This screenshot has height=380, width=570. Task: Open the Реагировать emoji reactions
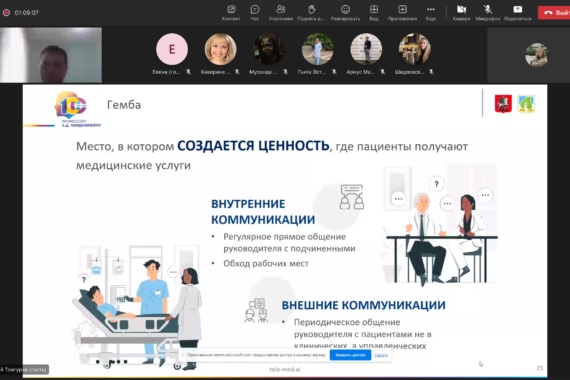tap(345, 9)
